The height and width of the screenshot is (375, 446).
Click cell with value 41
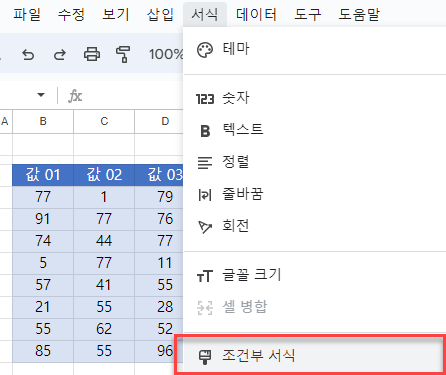pyautogui.click(x=104, y=285)
